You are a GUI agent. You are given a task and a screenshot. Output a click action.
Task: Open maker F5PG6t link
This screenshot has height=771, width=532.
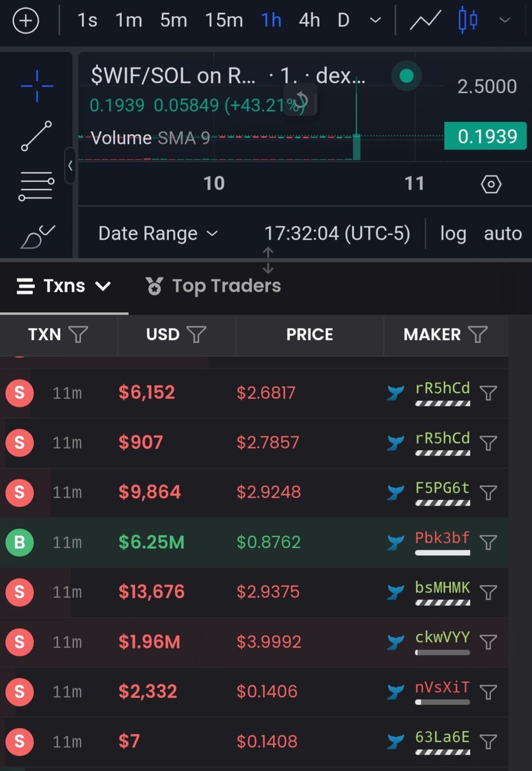[x=442, y=488]
